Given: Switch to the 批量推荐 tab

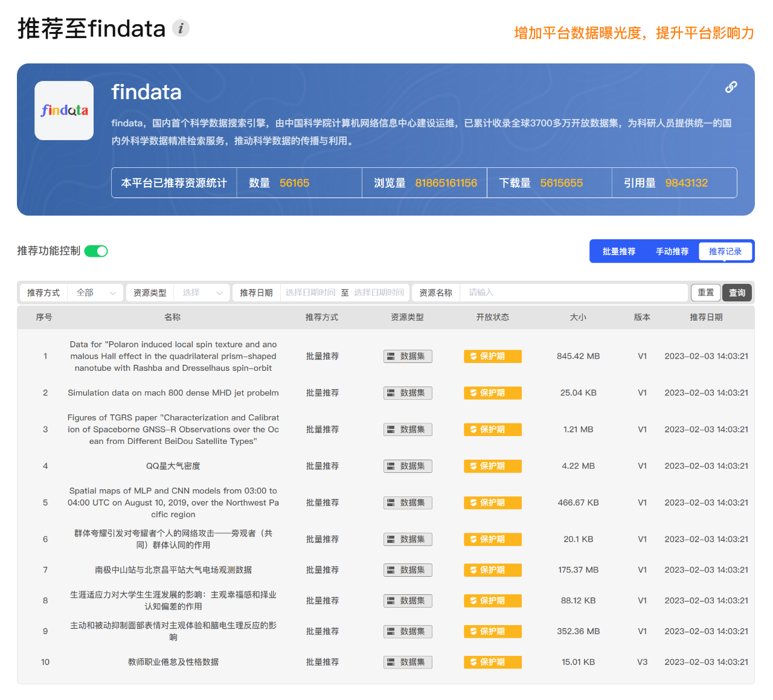Looking at the screenshot, I should pos(618,252).
